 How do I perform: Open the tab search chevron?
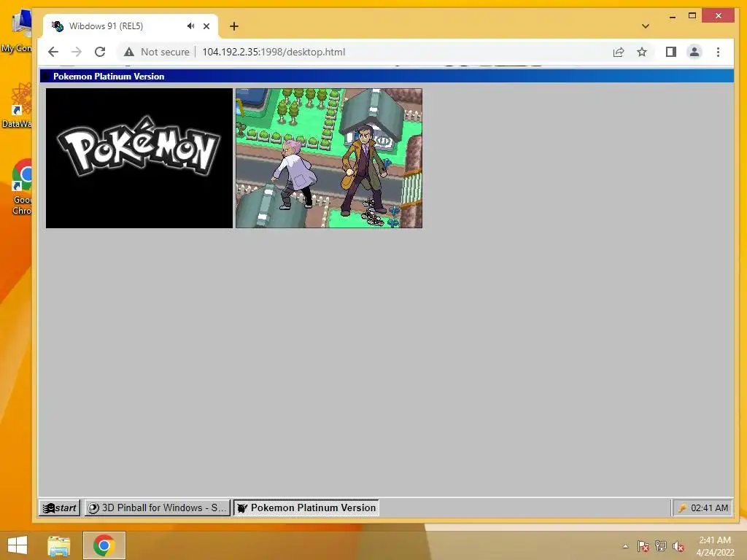pos(646,26)
